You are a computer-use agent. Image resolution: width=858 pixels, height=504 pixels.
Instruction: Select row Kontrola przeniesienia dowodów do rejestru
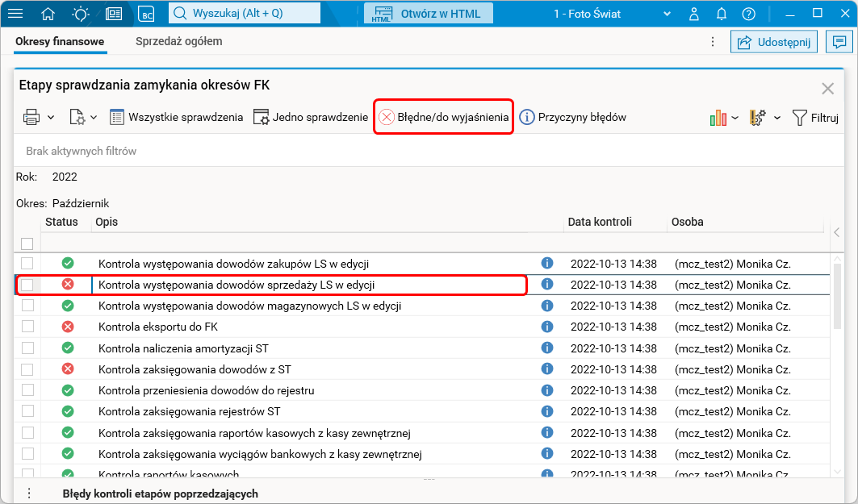[x=422, y=390]
